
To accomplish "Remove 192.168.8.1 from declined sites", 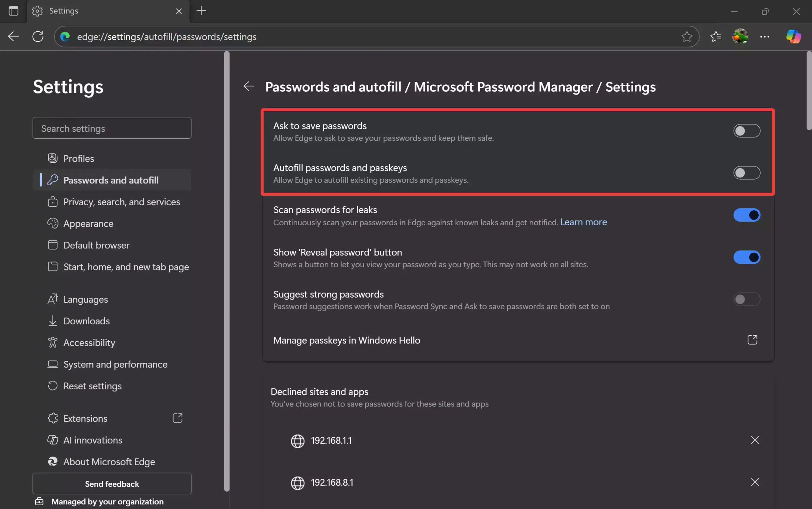I will 755,482.
